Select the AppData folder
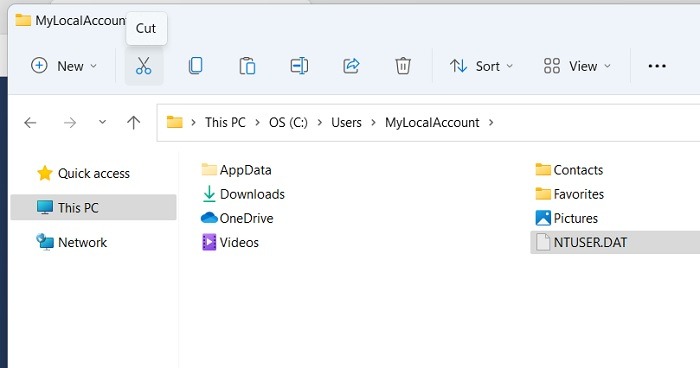 [237, 170]
